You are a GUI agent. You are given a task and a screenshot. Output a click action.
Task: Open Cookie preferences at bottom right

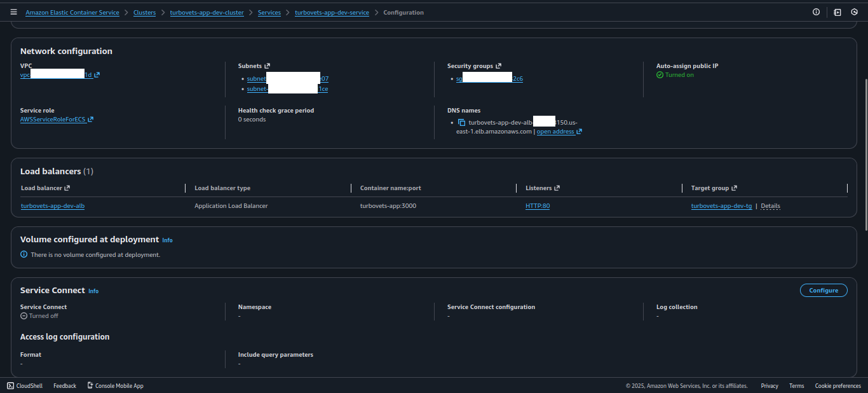coord(837,385)
